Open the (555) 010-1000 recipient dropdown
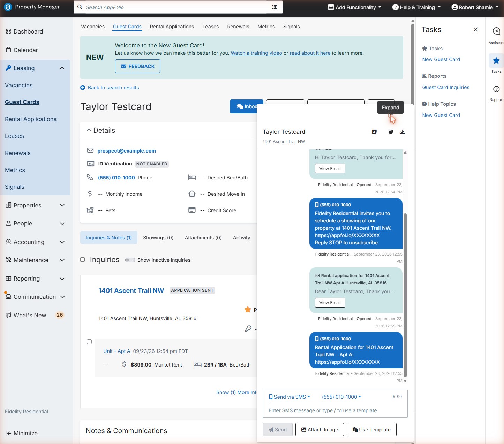 [341, 397]
